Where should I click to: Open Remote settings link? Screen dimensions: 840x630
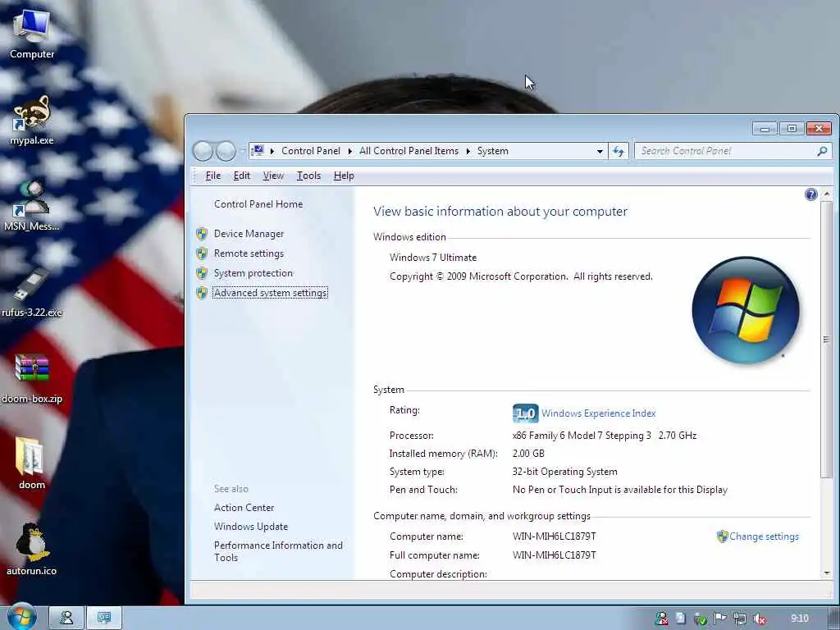coord(249,253)
